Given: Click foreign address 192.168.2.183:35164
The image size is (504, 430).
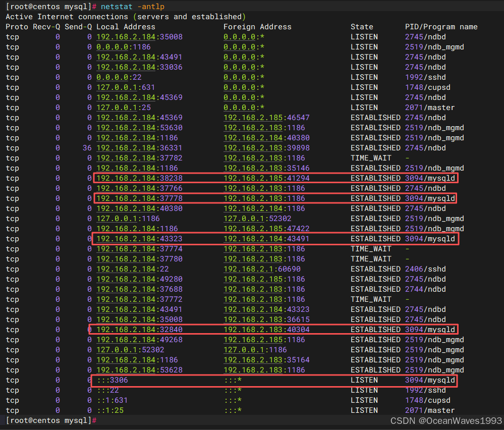Looking at the screenshot, I should (266, 360).
